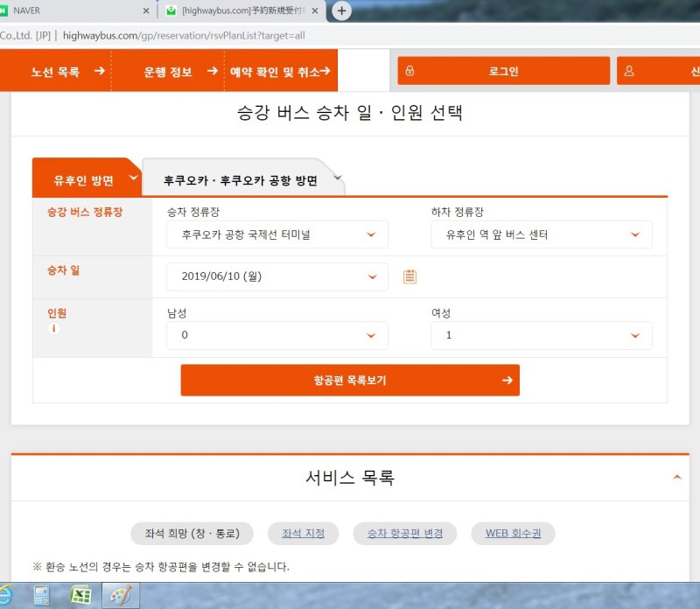The height and width of the screenshot is (609, 700).
Task: Click the 승차 일 label
Action: tap(63, 270)
